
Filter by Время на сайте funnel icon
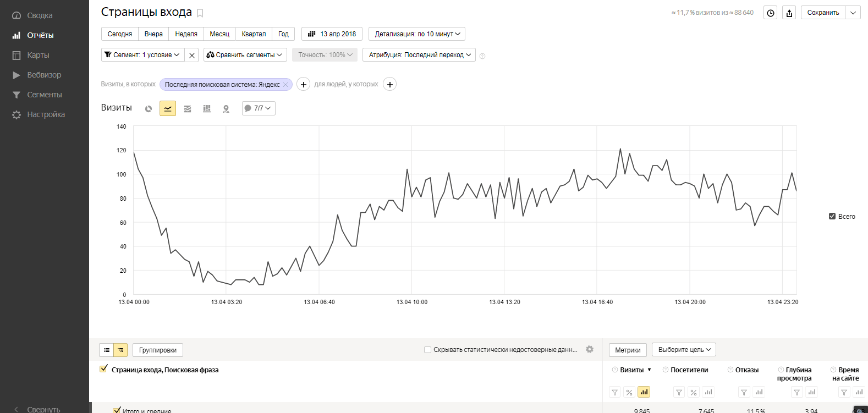844,392
